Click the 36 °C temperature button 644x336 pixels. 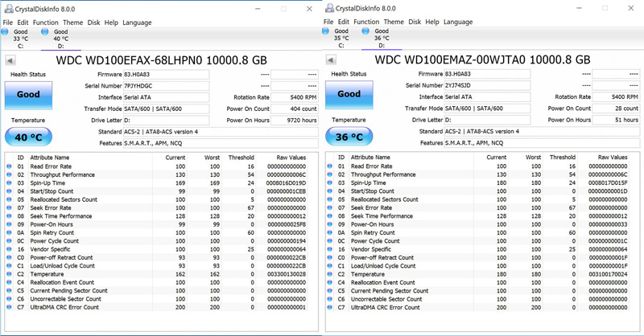point(349,137)
